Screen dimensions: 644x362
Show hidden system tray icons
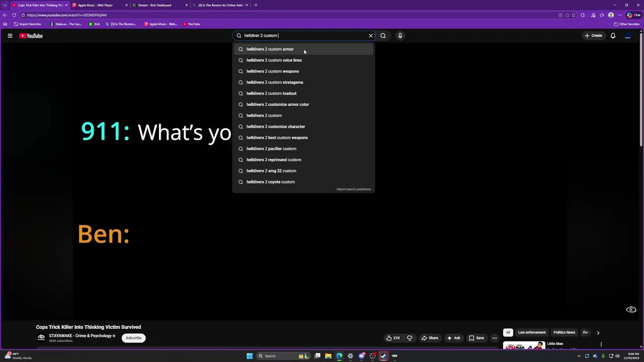[x=579, y=356]
